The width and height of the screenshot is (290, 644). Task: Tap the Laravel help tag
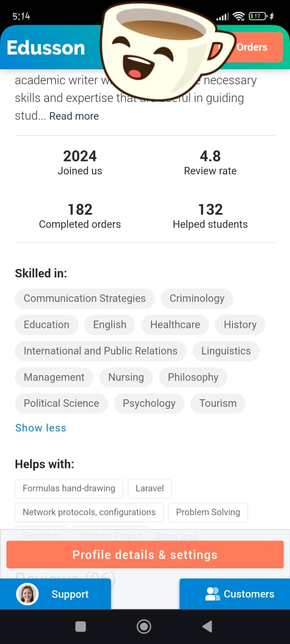150,488
